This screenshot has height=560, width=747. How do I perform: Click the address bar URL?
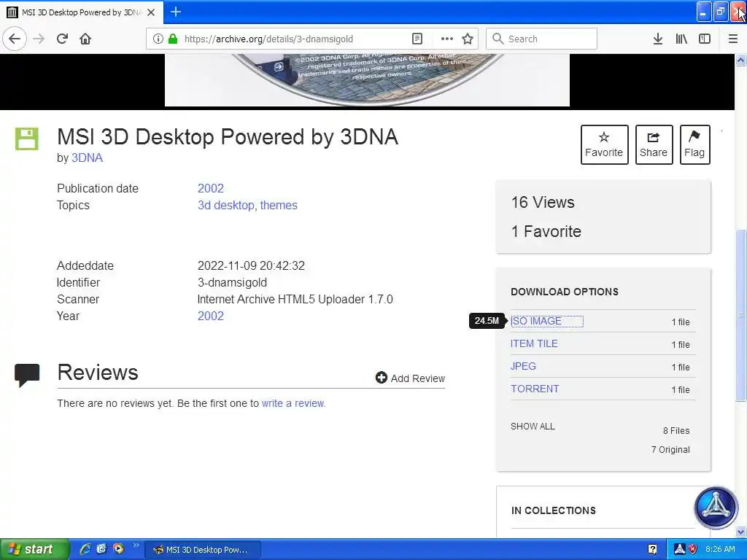point(268,39)
